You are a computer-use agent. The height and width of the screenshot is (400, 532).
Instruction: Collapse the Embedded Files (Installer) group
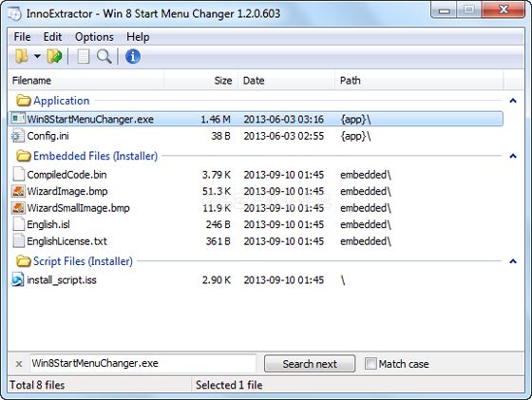[513, 156]
